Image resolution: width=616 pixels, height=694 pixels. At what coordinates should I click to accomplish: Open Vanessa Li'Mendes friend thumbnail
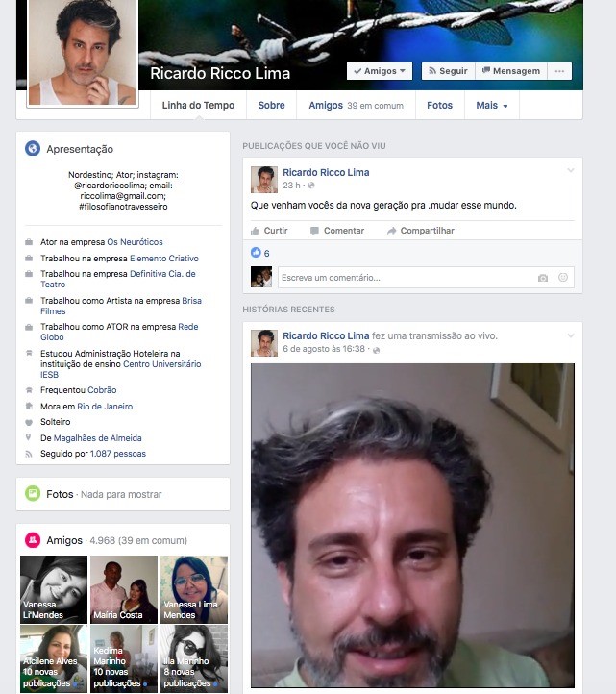[x=53, y=589]
